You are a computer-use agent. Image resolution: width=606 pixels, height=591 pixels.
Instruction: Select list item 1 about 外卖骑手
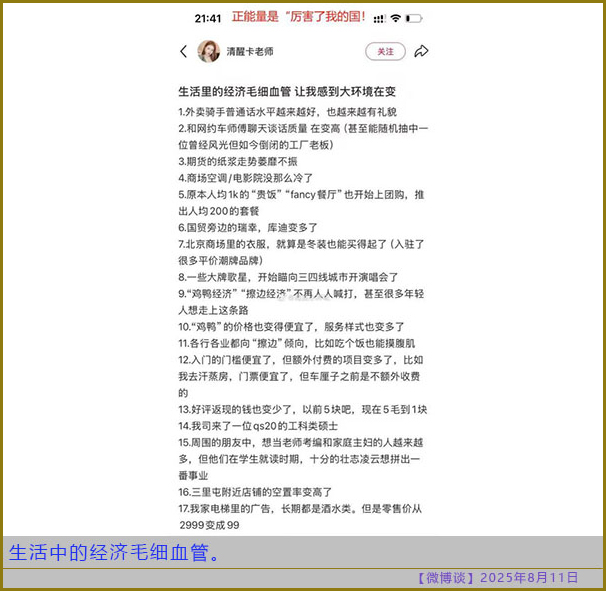[273, 112]
